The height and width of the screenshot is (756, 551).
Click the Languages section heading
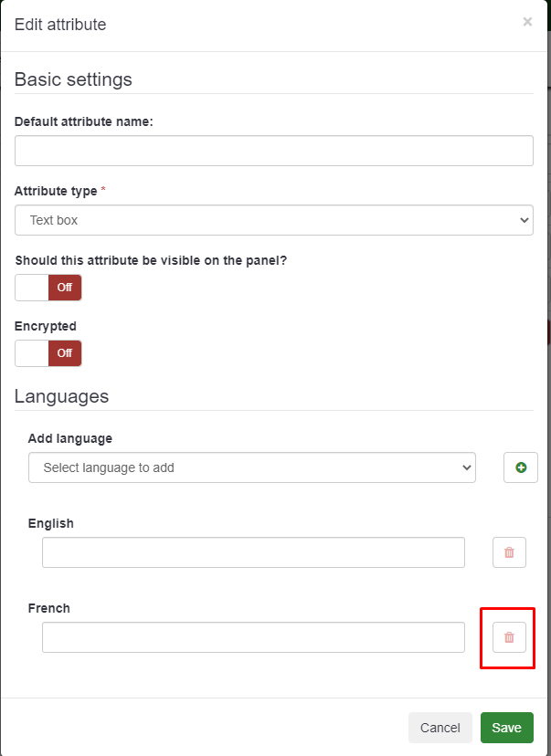[61, 396]
